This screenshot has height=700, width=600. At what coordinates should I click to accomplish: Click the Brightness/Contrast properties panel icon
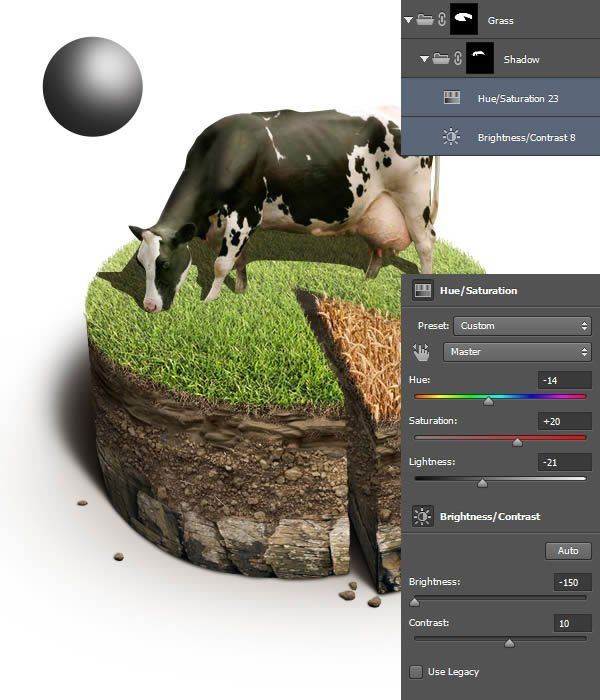click(x=422, y=517)
